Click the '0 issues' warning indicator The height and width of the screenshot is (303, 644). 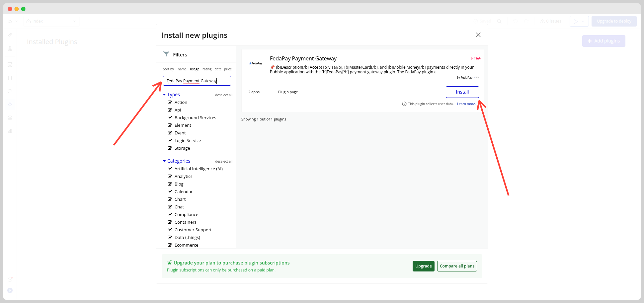coord(551,21)
